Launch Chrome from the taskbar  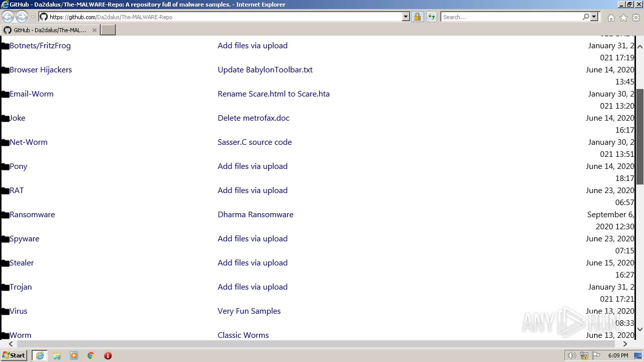(91, 355)
